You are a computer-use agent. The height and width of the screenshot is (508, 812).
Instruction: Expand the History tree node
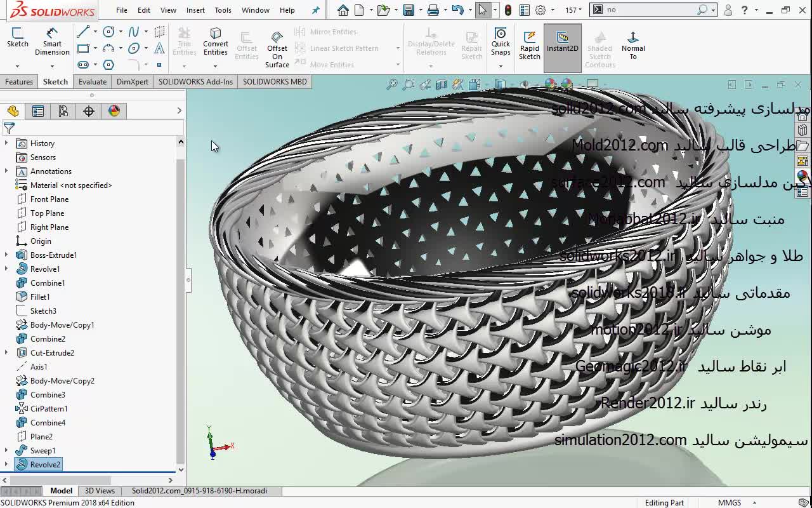pyautogui.click(x=6, y=144)
